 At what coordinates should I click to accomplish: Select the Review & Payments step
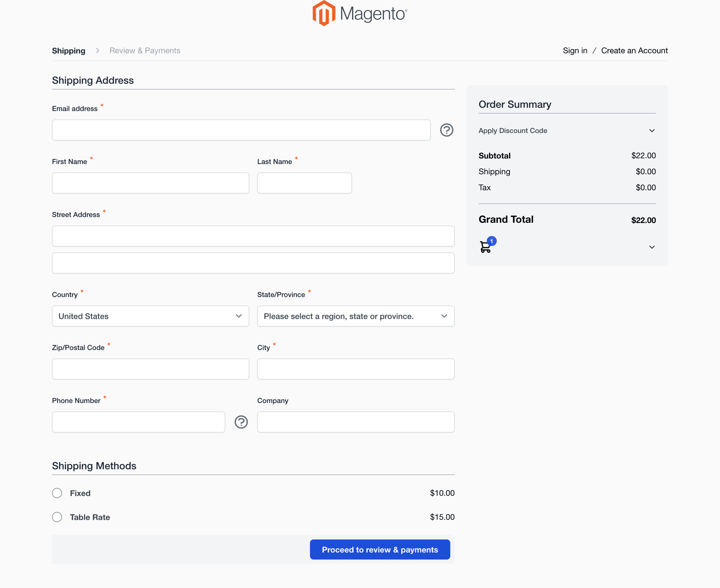pyautogui.click(x=145, y=50)
